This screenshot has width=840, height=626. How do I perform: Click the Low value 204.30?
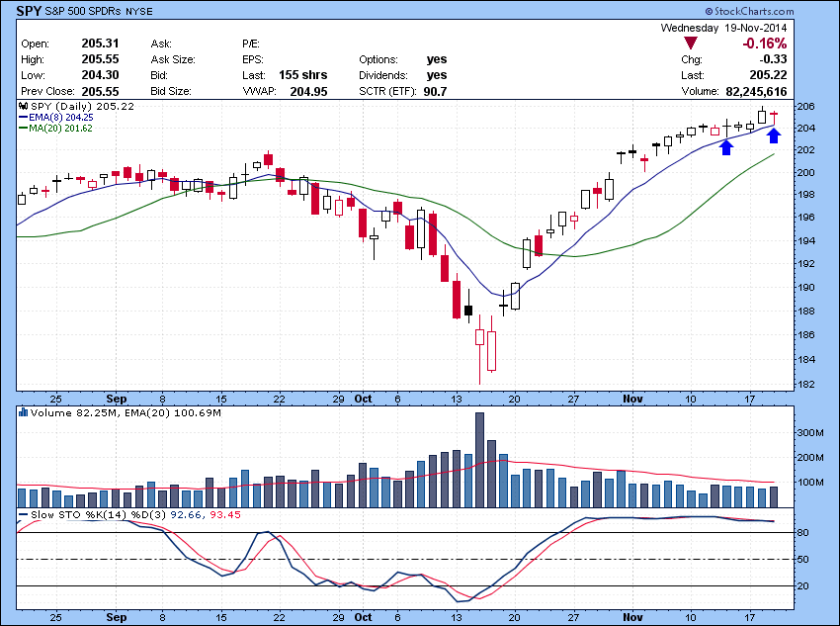pyautogui.click(x=100, y=75)
